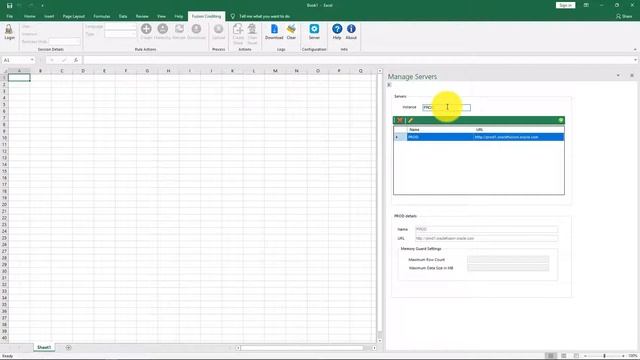640x360 pixels.
Task: Click the Instance input field
Action: [x=446, y=107]
